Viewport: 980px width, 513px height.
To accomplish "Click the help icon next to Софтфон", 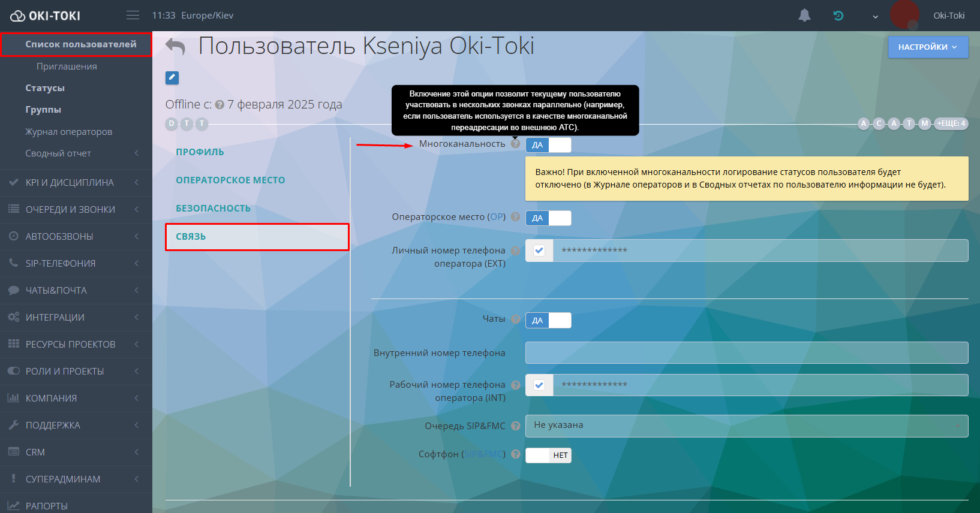I will point(516,454).
